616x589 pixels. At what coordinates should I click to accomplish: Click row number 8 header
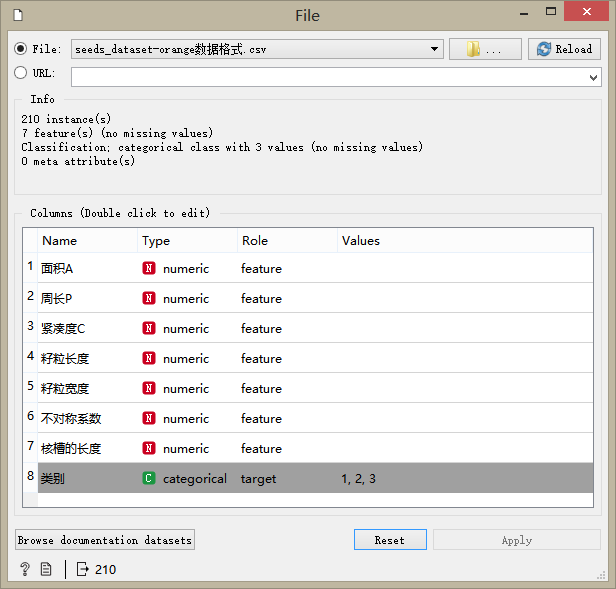30,477
